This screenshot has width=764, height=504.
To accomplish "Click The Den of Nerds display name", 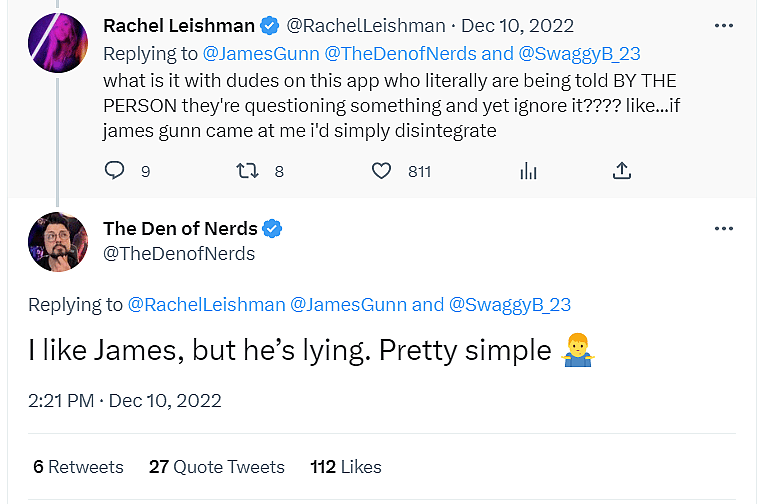I will click(x=180, y=229).
